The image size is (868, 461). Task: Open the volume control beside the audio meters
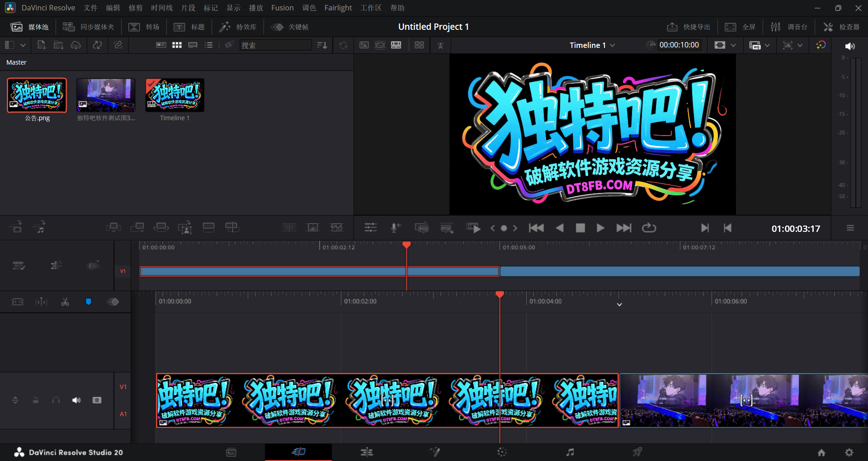850,46
